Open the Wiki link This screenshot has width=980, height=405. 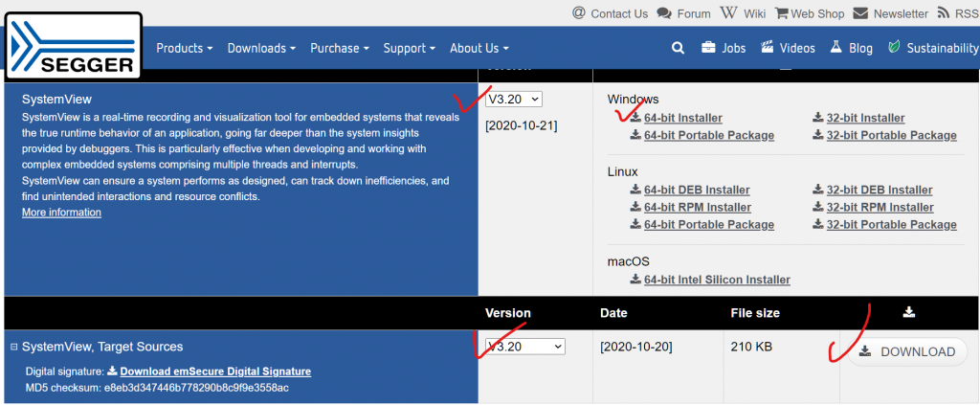point(743,13)
